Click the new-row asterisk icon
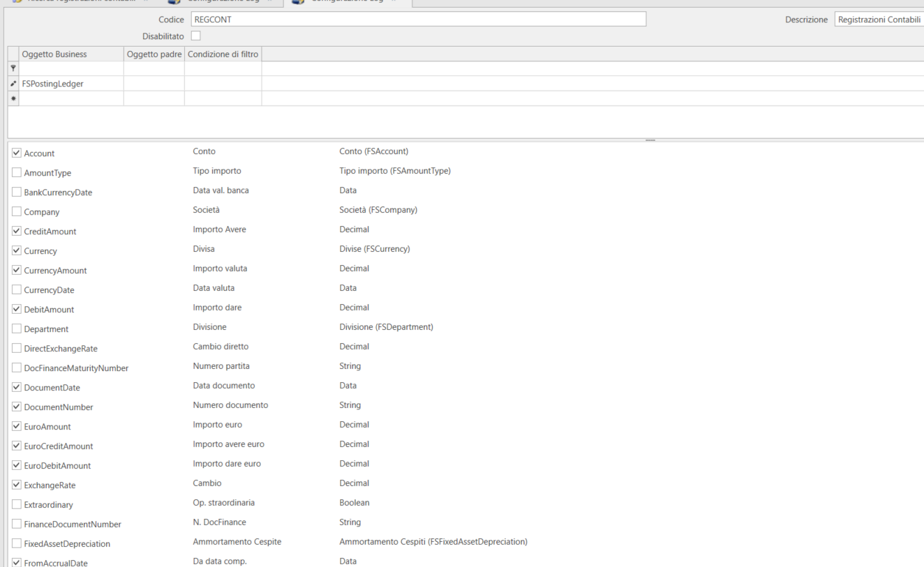924x567 pixels. coord(13,99)
